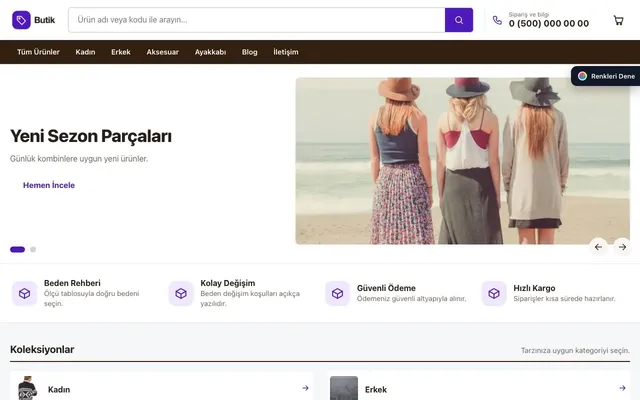640x400 pixels.
Task: Click the color wheel icon in Renkleri Dene
Action: point(582,76)
